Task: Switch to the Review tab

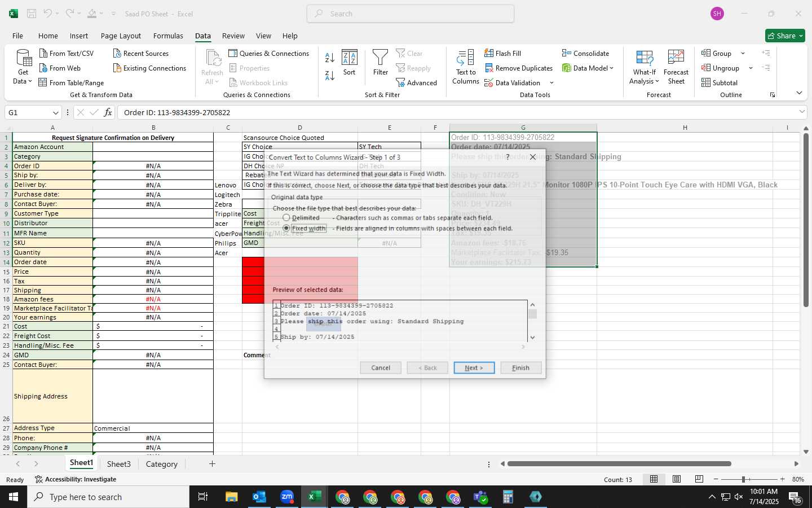Action: [233, 36]
